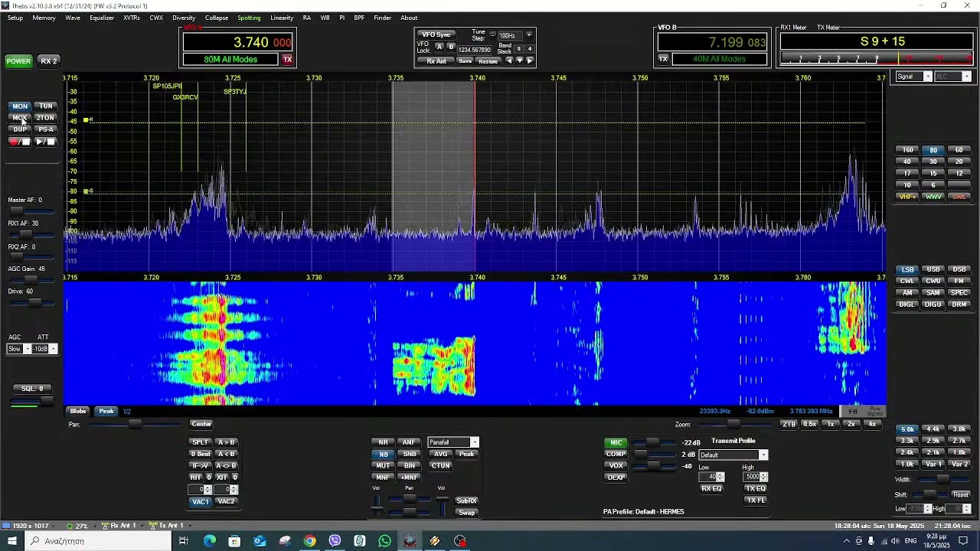Viewport: 980px width, 551px height.
Task: Click band stack down arrow button
Action: (x=519, y=60)
